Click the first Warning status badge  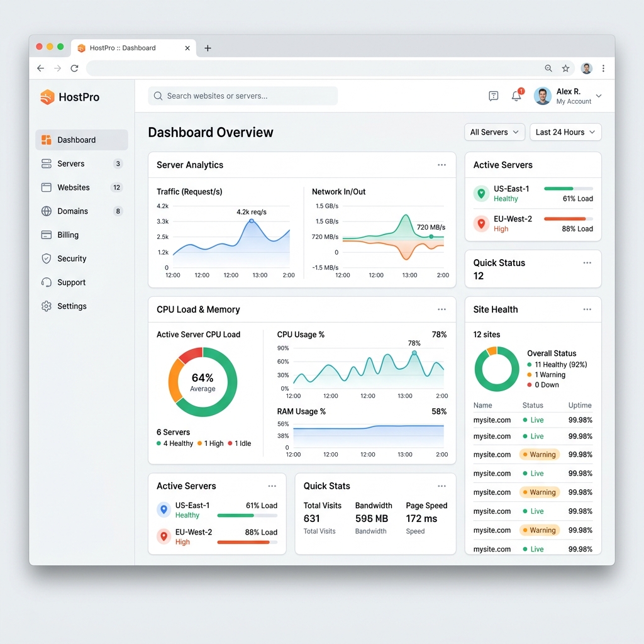[x=539, y=455]
